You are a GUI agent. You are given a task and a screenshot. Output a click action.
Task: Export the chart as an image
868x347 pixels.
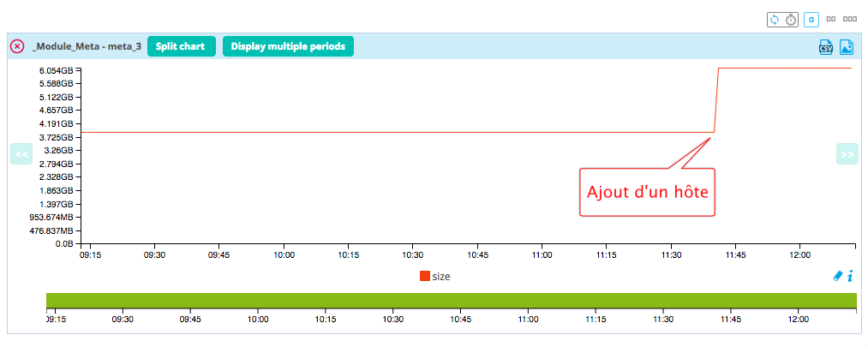tap(847, 47)
